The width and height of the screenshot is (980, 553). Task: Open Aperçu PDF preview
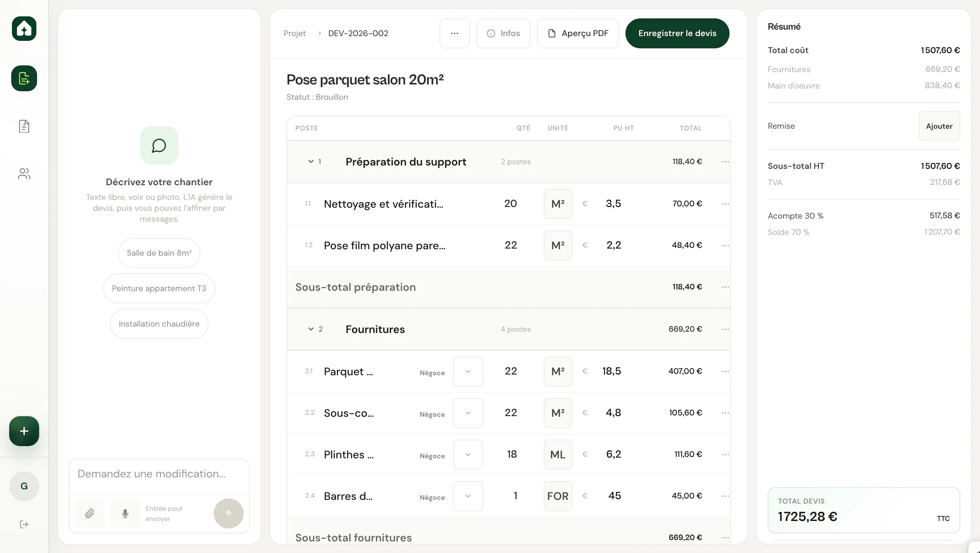[x=577, y=33]
